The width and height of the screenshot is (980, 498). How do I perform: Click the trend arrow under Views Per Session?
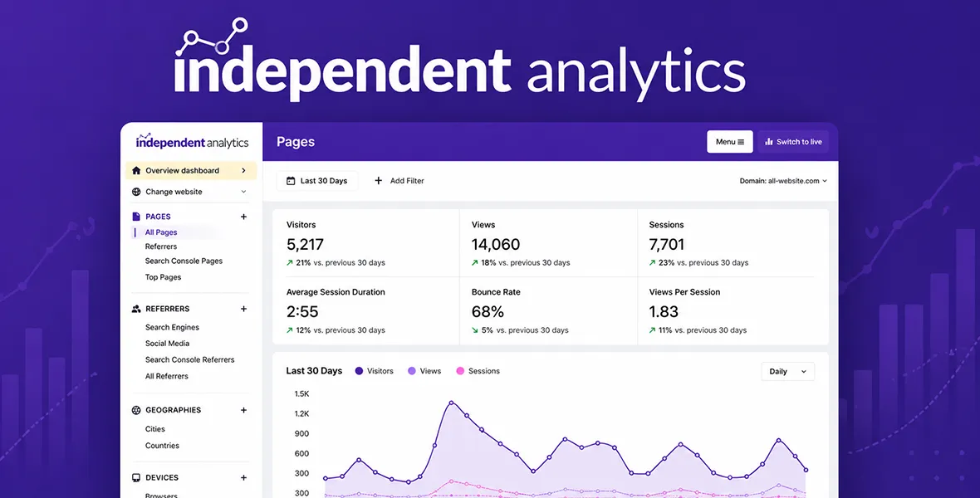653,330
